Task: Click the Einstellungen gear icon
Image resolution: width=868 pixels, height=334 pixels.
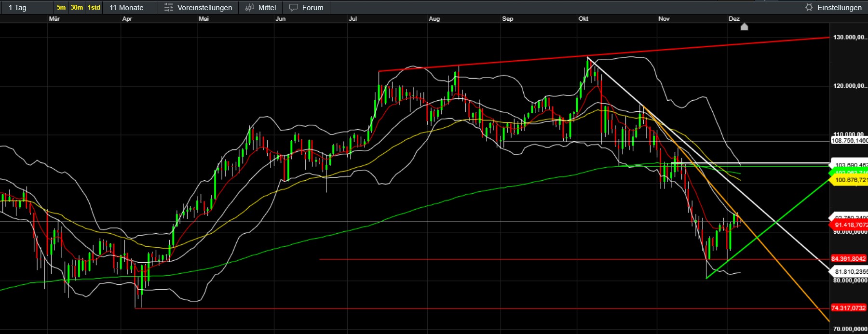Action: click(x=809, y=7)
